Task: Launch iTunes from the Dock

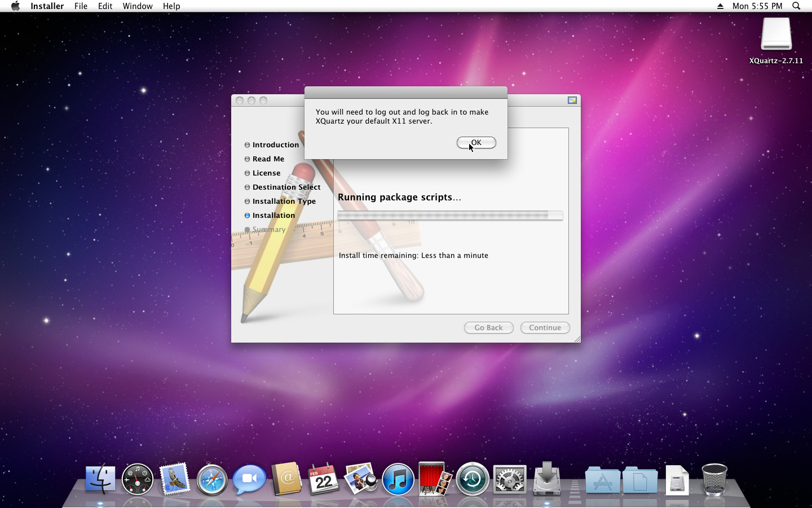Action: pos(398,480)
